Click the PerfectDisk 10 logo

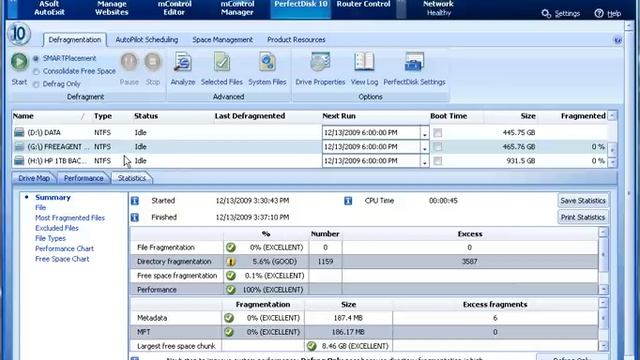coord(18,33)
